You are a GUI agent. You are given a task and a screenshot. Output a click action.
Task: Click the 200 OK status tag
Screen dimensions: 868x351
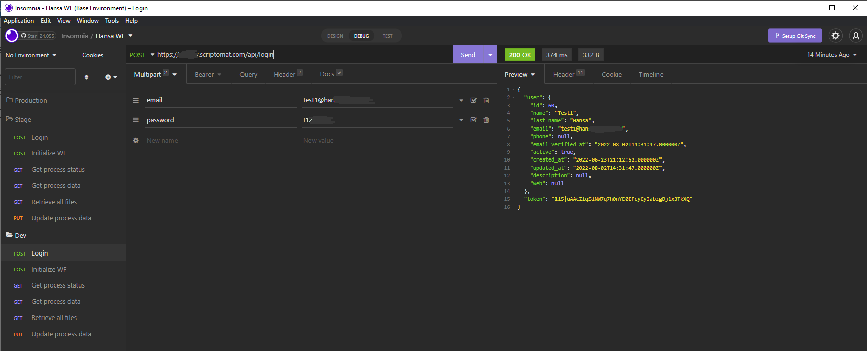(x=520, y=55)
